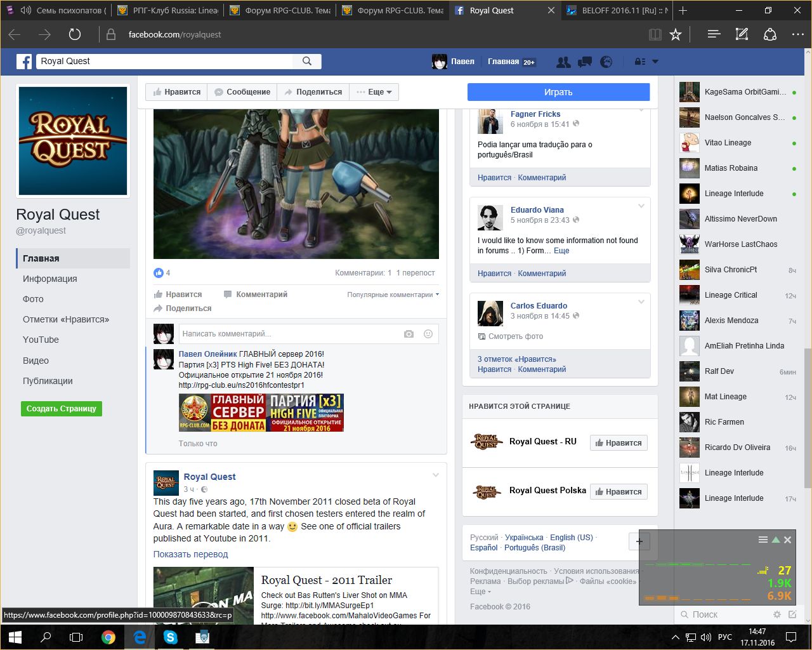Open emoji picker in comment box
812x650 pixels.
pos(428,334)
